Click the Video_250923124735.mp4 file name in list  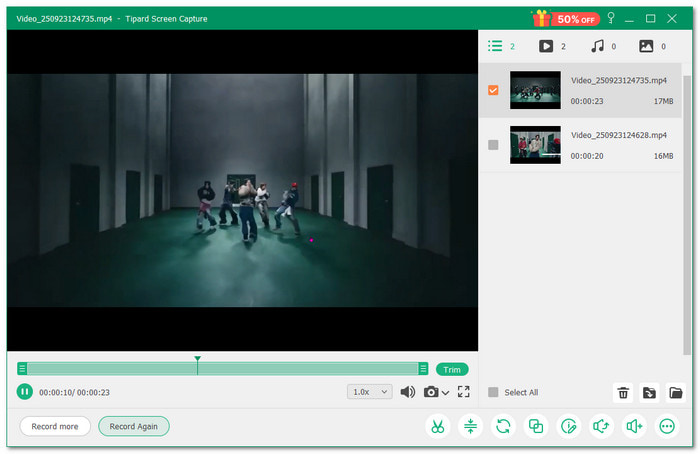pyautogui.click(x=619, y=80)
